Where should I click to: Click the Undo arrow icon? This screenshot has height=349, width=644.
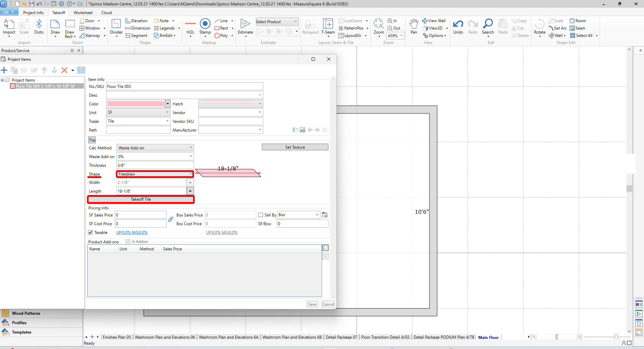pos(458,24)
